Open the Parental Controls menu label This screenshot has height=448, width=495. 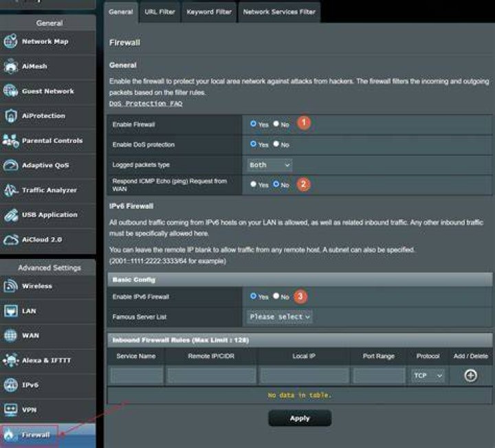pyautogui.click(x=52, y=141)
